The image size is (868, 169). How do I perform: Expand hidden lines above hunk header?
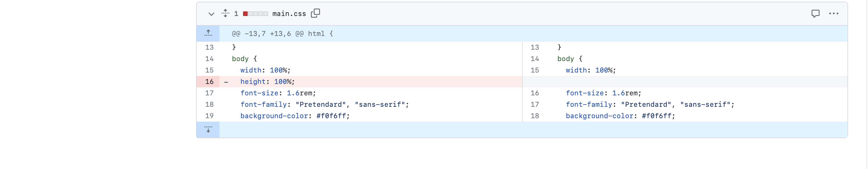(x=208, y=33)
